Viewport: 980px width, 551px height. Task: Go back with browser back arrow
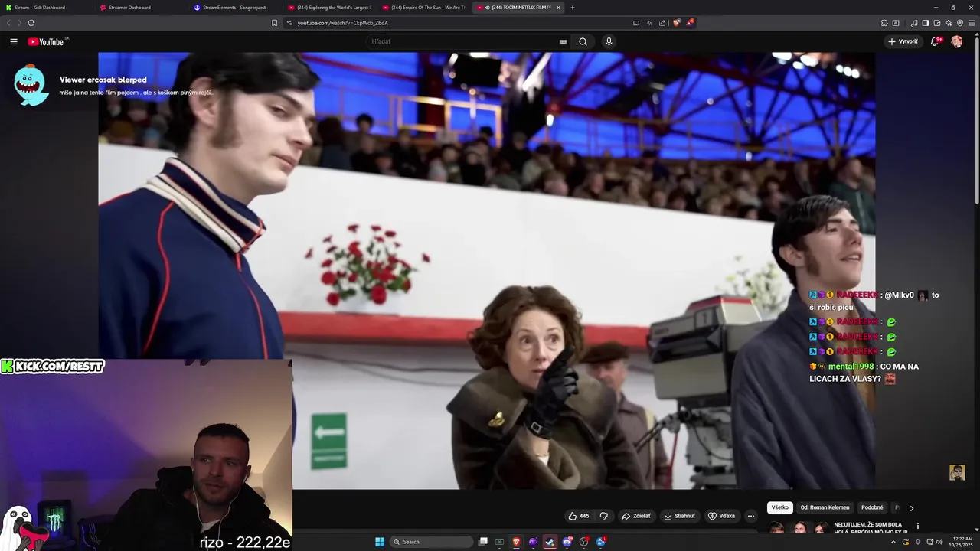pos(9,23)
